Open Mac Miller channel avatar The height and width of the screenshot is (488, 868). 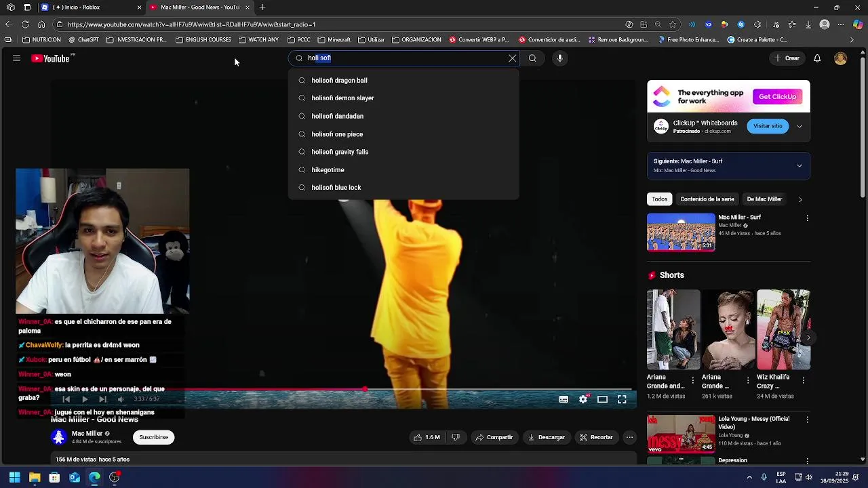click(x=59, y=437)
